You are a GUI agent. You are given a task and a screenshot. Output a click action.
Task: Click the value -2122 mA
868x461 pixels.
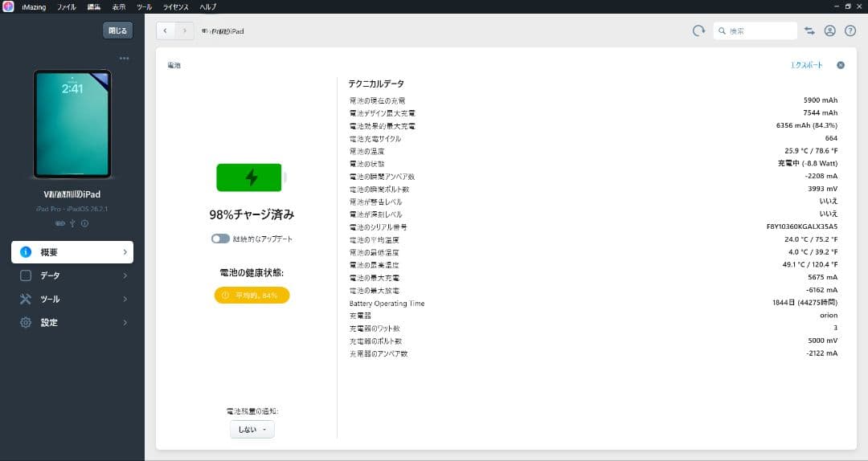tap(821, 353)
